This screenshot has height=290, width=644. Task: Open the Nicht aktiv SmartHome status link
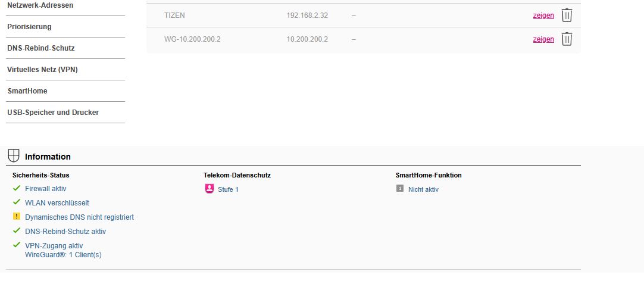(423, 189)
